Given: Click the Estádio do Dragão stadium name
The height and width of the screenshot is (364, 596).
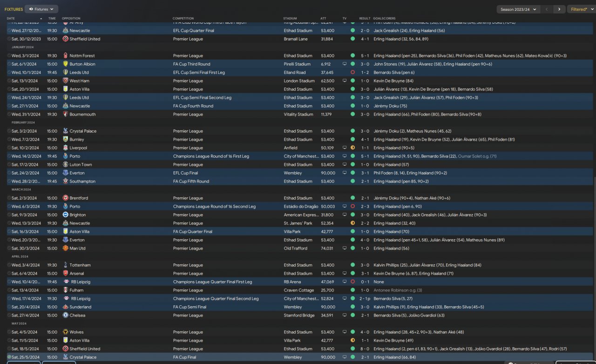Looking at the screenshot, I should (301, 207).
